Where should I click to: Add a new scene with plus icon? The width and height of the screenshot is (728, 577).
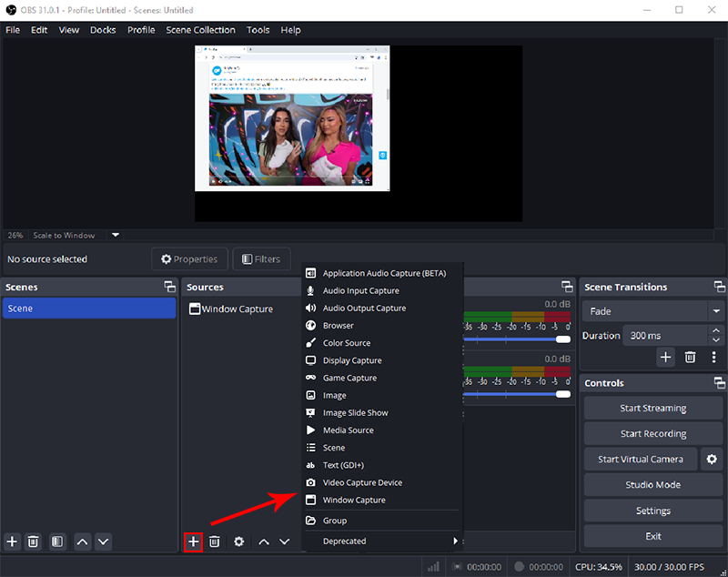12,542
